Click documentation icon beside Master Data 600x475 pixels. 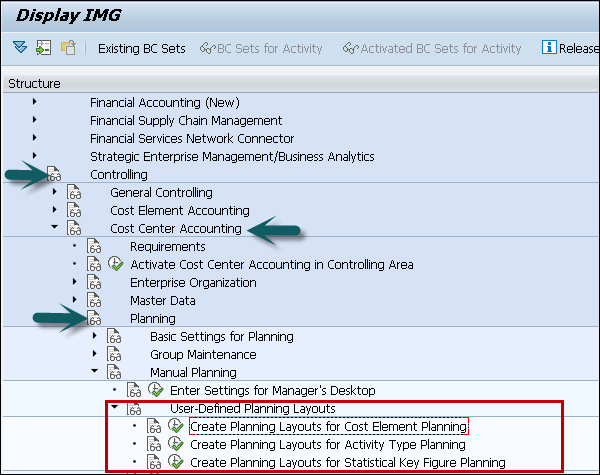(x=94, y=301)
